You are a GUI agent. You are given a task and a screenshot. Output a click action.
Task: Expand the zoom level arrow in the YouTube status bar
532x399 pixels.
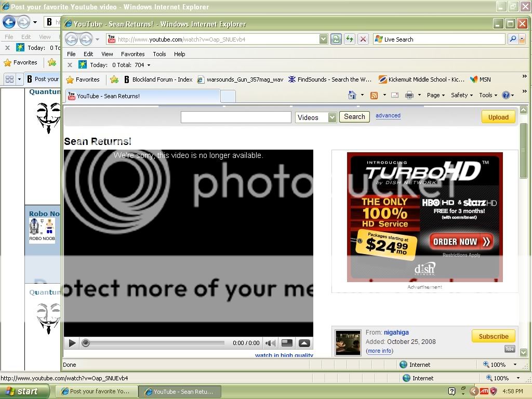tap(515, 365)
